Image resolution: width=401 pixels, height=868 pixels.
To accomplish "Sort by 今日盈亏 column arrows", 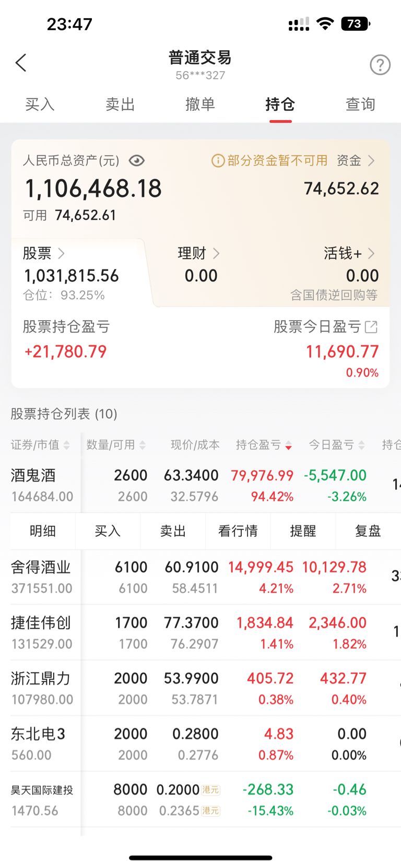I will tap(362, 445).
